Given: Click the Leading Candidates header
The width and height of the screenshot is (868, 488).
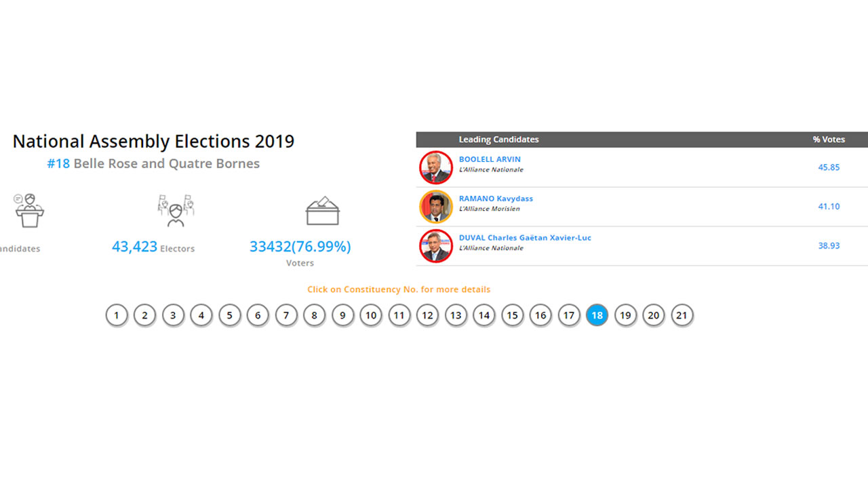Looking at the screenshot, I should point(498,140).
